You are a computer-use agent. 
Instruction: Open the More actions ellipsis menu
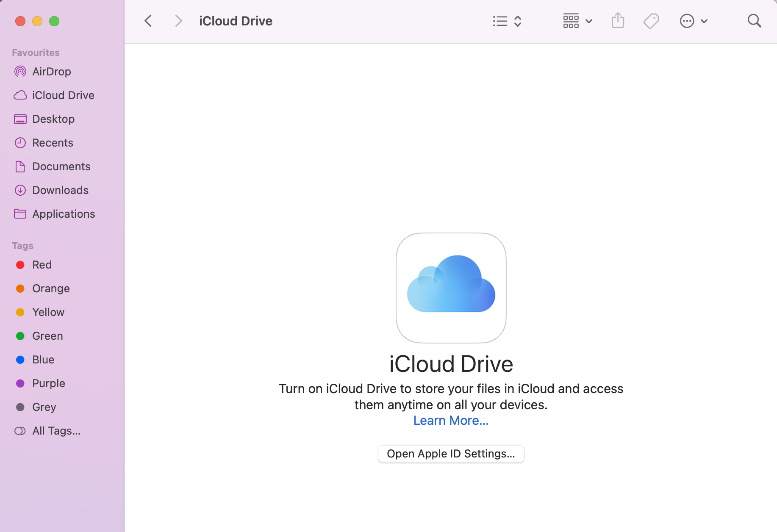point(694,21)
